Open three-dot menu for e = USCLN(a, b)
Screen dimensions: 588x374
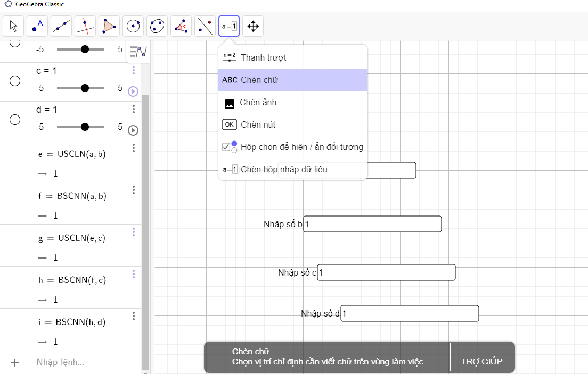click(x=134, y=148)
